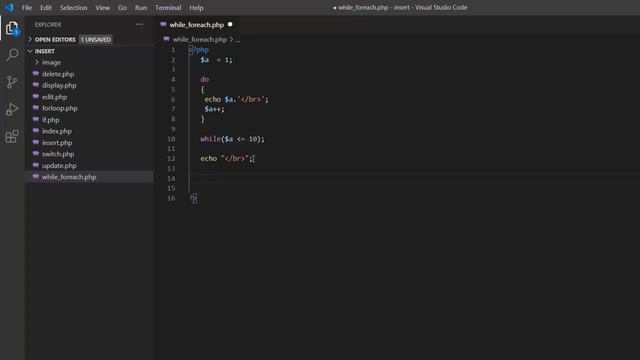Click PHP file icon beside if.php
640x360 pixels.
click(x=36, y=120)
